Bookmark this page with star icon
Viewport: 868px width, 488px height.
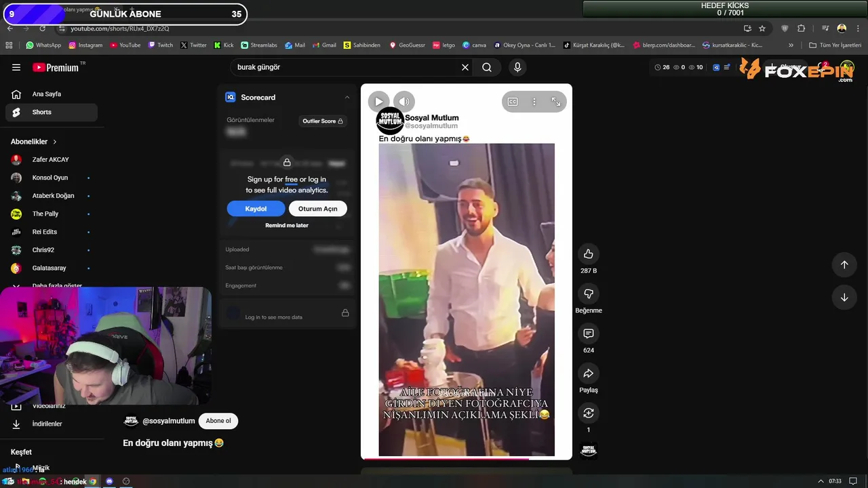762,28
